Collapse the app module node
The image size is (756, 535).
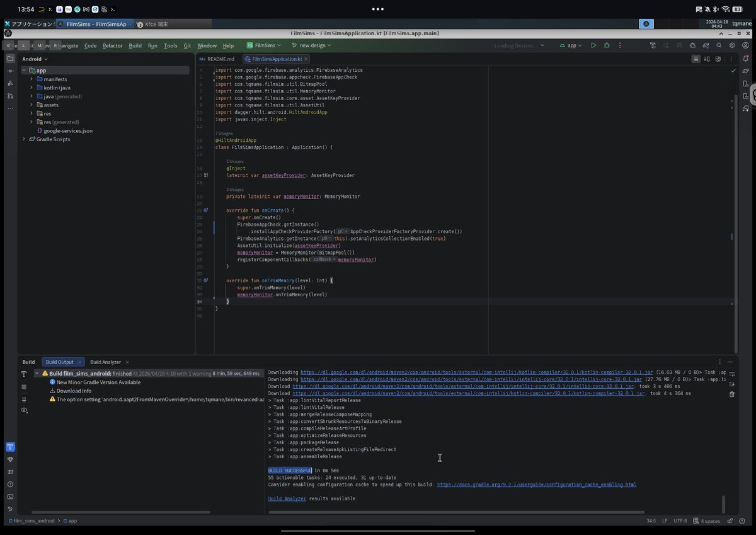pyautogui.click(x=24, y=71)
